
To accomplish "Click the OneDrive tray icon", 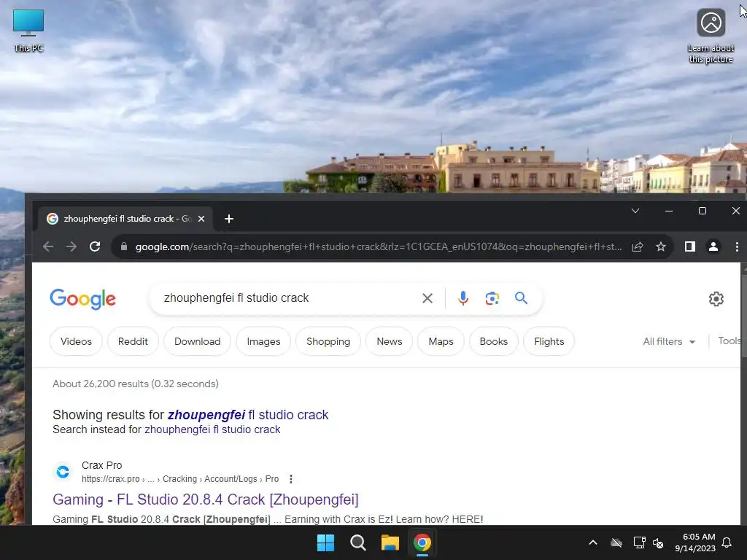I will (x=616, y=542).
